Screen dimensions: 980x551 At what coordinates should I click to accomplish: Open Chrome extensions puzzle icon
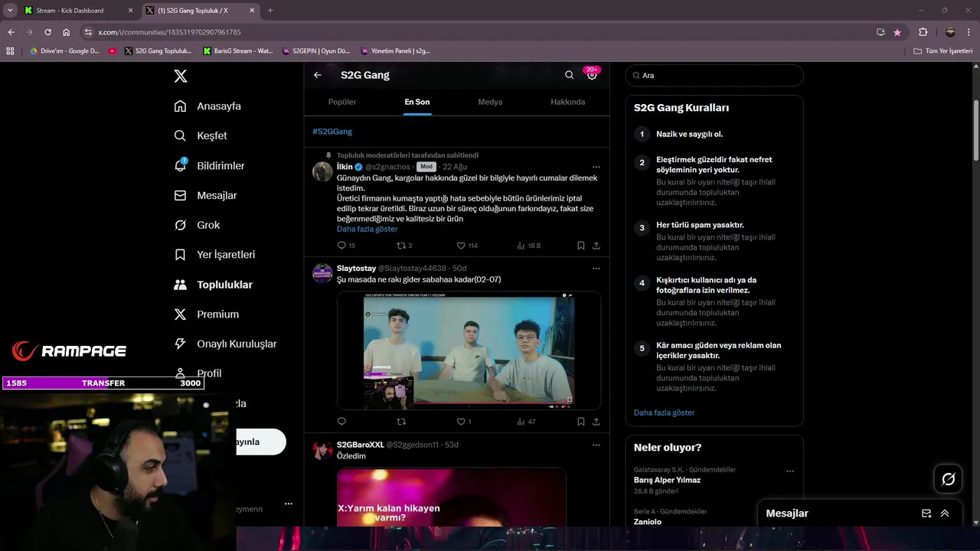click(x=923, y=32)
